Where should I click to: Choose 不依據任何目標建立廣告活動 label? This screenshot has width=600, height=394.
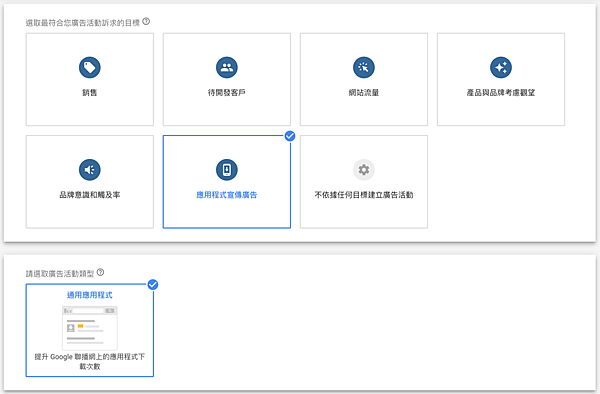click(x=364, y=195)
